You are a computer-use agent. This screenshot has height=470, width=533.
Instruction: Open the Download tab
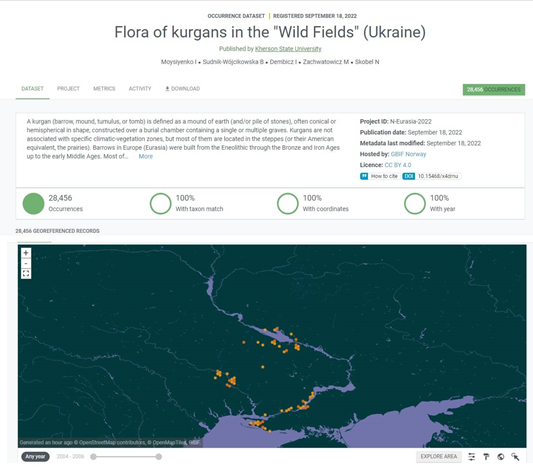pos(183,89)
